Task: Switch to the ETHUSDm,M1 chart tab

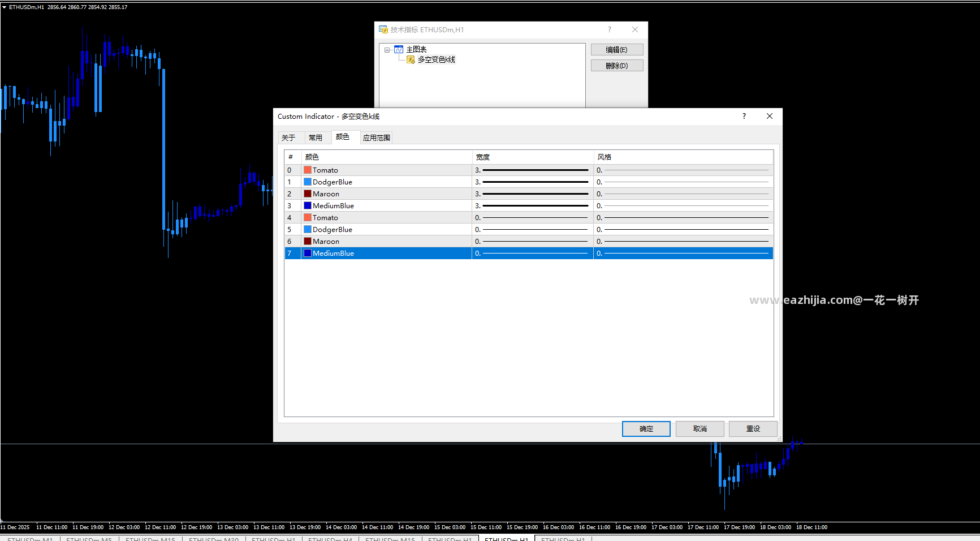Action: tap(30, 539)
